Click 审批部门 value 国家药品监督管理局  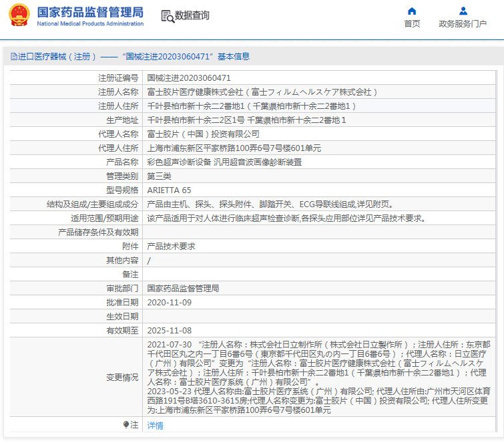tap(183, 289)
